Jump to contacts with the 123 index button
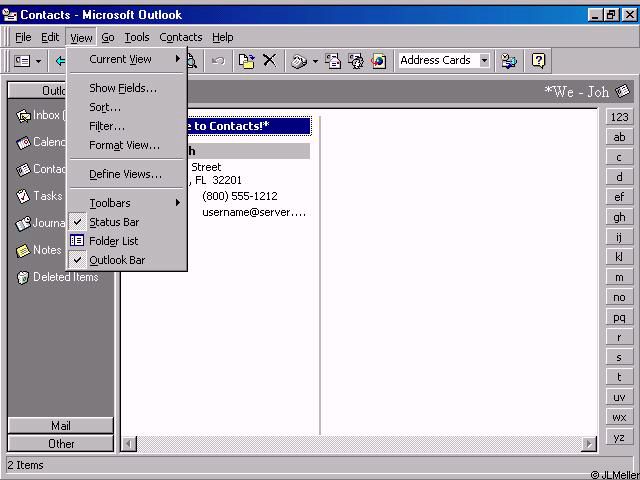This screenshot has height=480, width=640. [x=619, y=118]
